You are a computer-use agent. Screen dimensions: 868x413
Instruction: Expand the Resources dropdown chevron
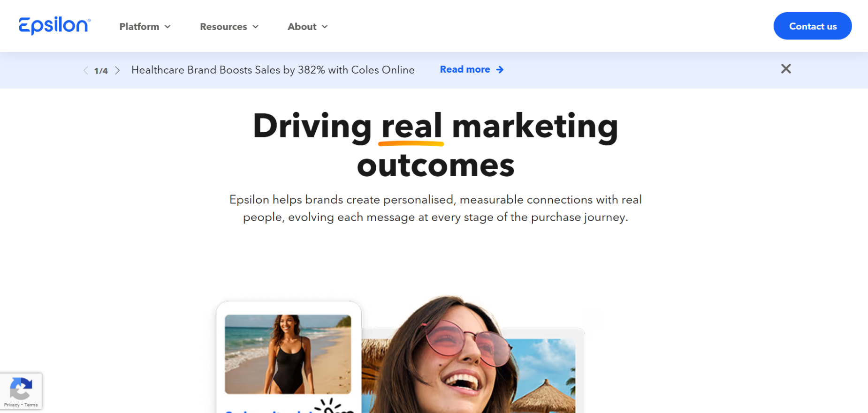point(256,27)
